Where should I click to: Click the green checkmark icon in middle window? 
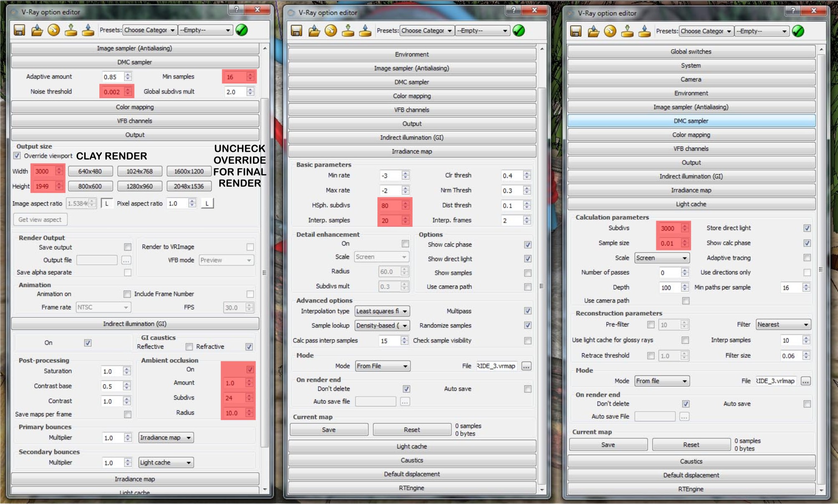point(519,30)
